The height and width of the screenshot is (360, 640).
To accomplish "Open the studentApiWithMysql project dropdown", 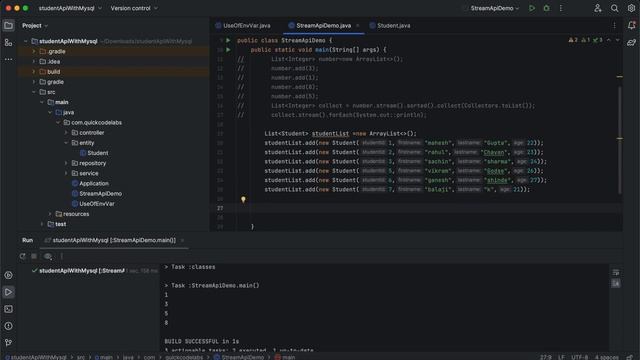I will (x=70, y=8).
